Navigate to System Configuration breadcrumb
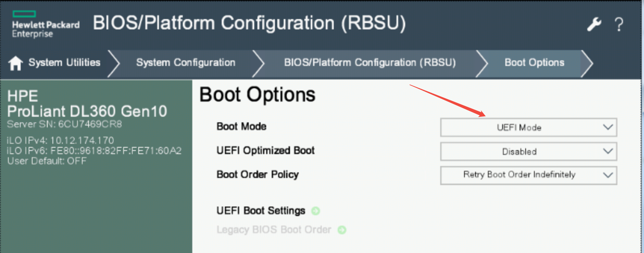 coord(186,63)
